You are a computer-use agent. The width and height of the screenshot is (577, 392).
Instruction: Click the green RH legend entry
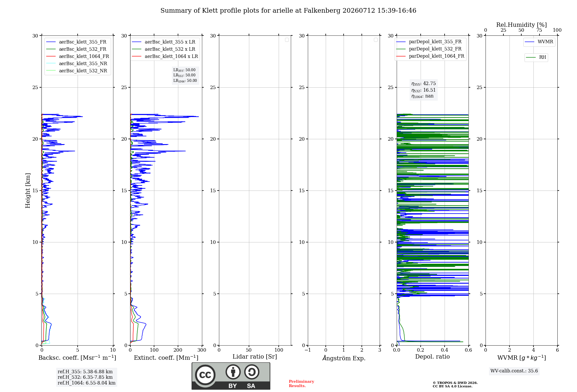pos(536,57)
